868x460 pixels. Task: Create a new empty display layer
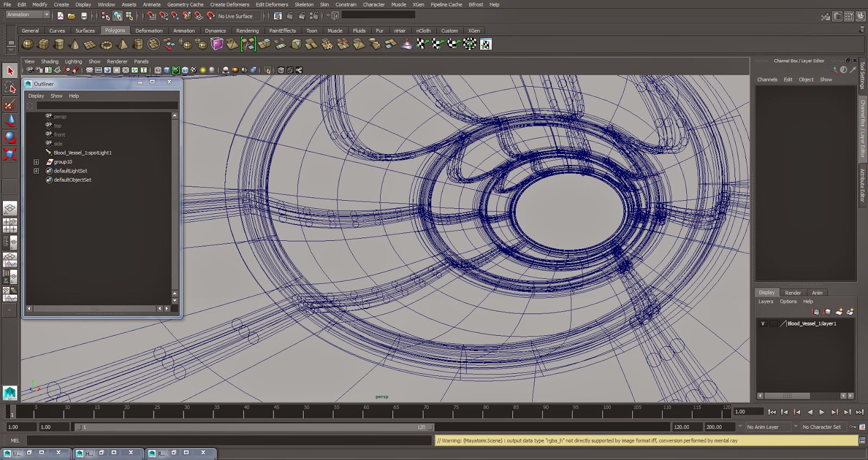839,312
